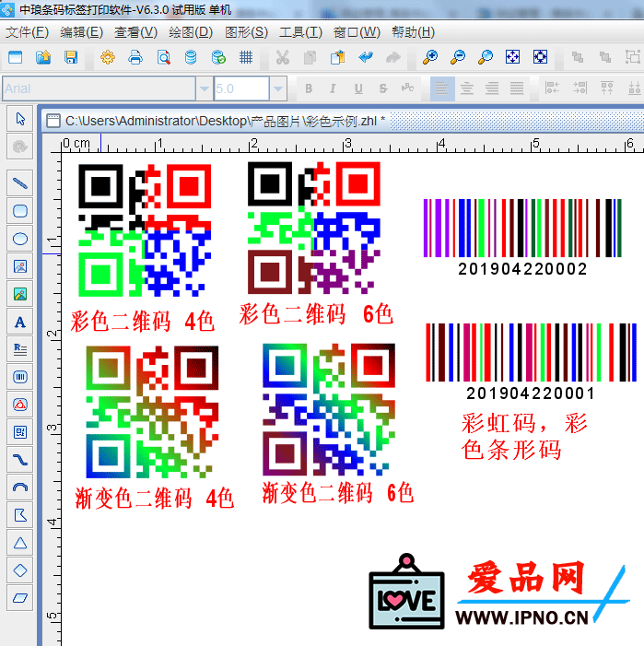Expand the Arial font dropdown arrow
The image size is (644, 646).
coord(204,88)
